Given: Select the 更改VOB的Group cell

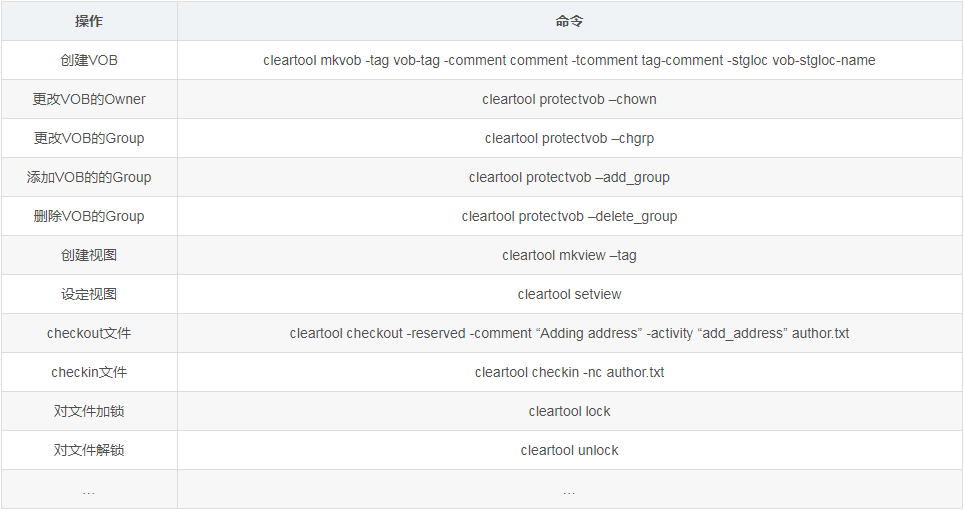Looking at the screenshot, I should pyautogui.click(x=89, y=138).
